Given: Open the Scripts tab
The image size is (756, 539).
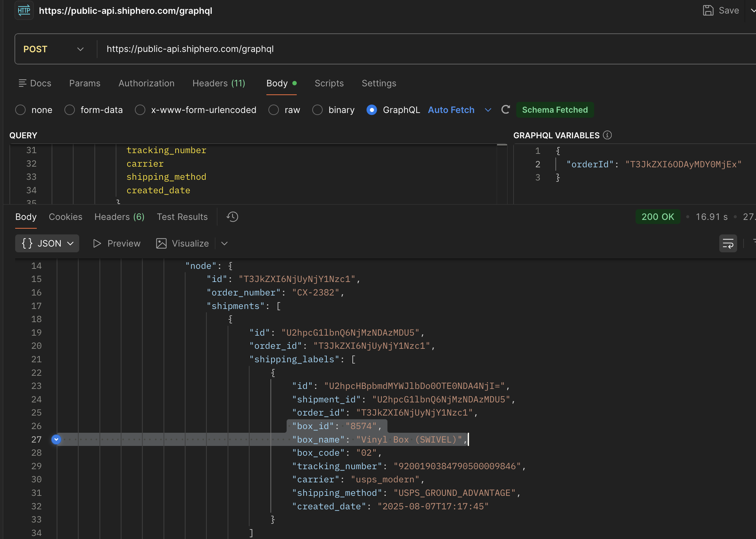Looking at the screenshot, I should coord(329,83).
